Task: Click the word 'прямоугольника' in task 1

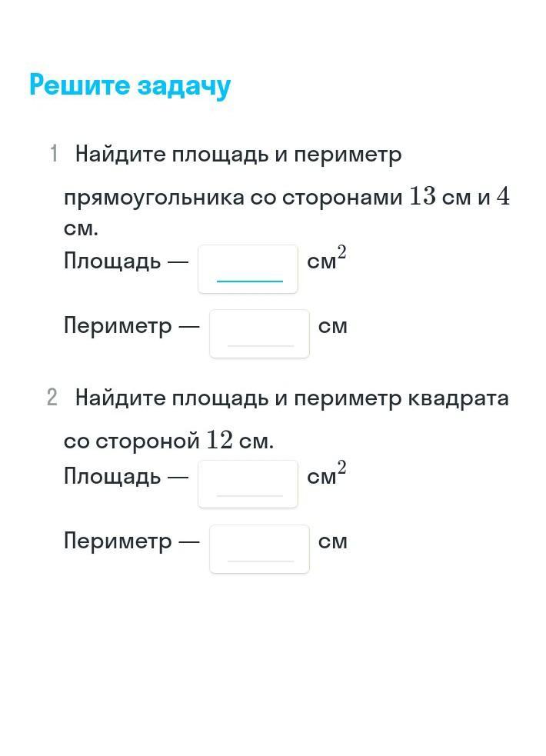Action: tap(154, 198)
